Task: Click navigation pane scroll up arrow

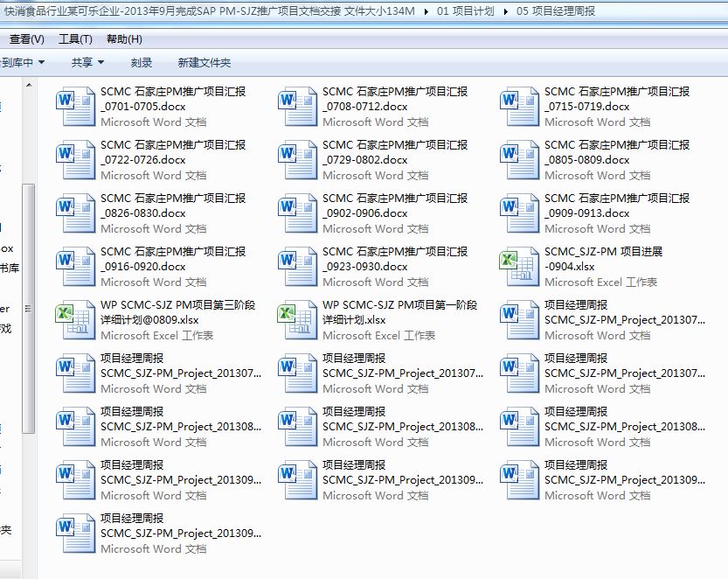Action: (29, 85)
